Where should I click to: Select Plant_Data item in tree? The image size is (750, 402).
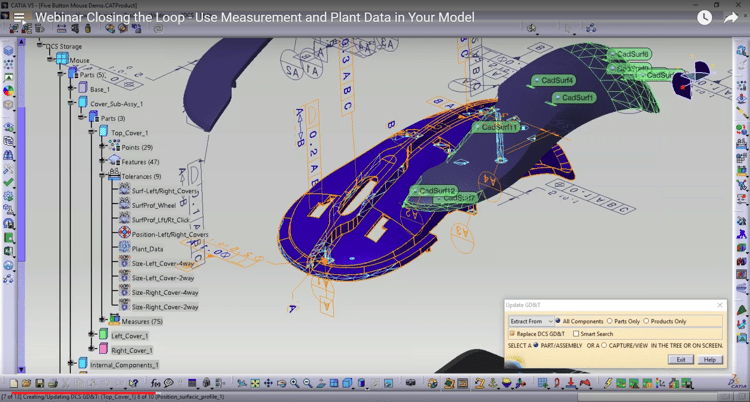147,249
